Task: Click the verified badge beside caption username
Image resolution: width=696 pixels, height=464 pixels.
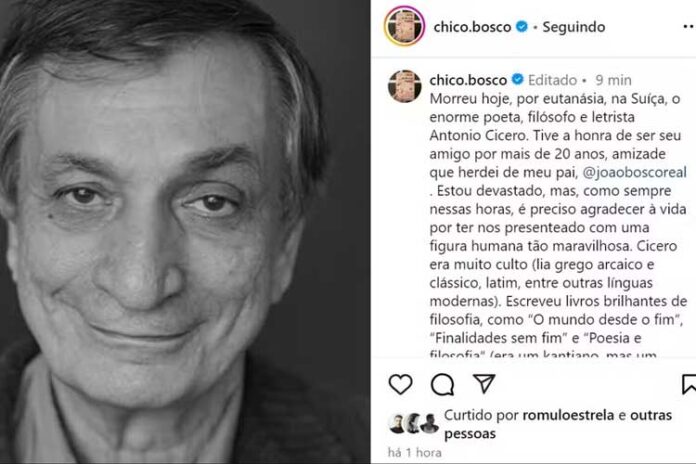Action: 518,79
